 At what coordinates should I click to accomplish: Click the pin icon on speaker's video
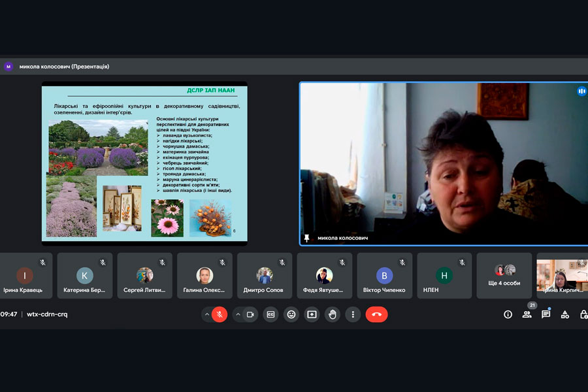click(307, 238)
